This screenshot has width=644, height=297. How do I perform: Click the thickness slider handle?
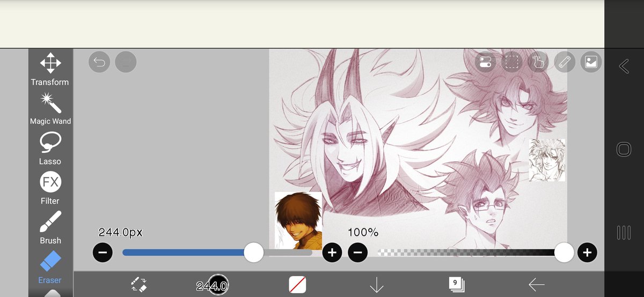[253, 253]
